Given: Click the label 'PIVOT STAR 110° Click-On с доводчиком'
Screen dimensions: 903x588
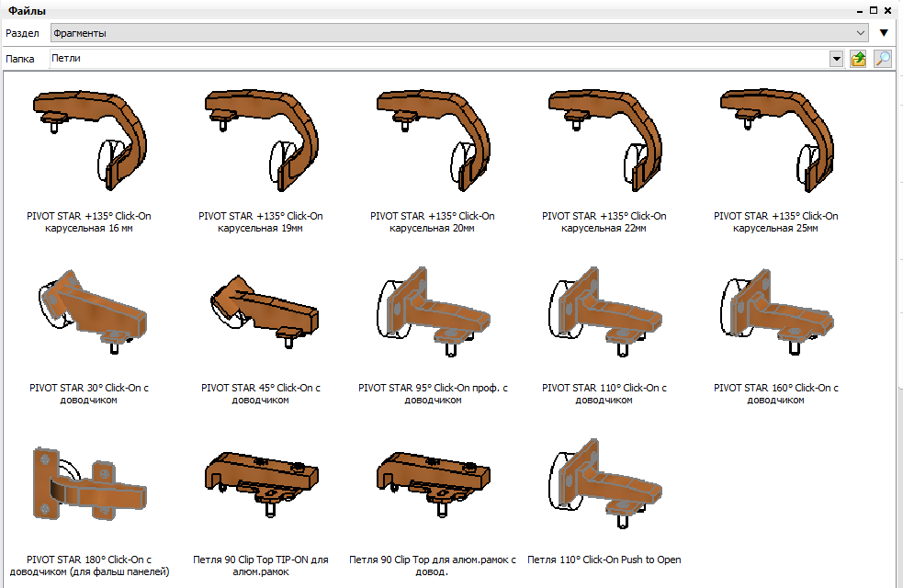Looking at the screenshot, I should click(x=604, y=393).
